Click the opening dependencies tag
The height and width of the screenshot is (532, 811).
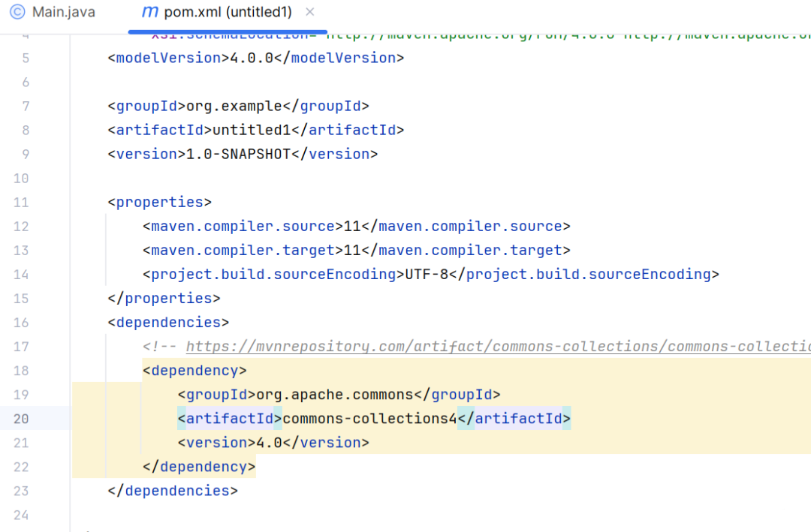tap(168, 323)
